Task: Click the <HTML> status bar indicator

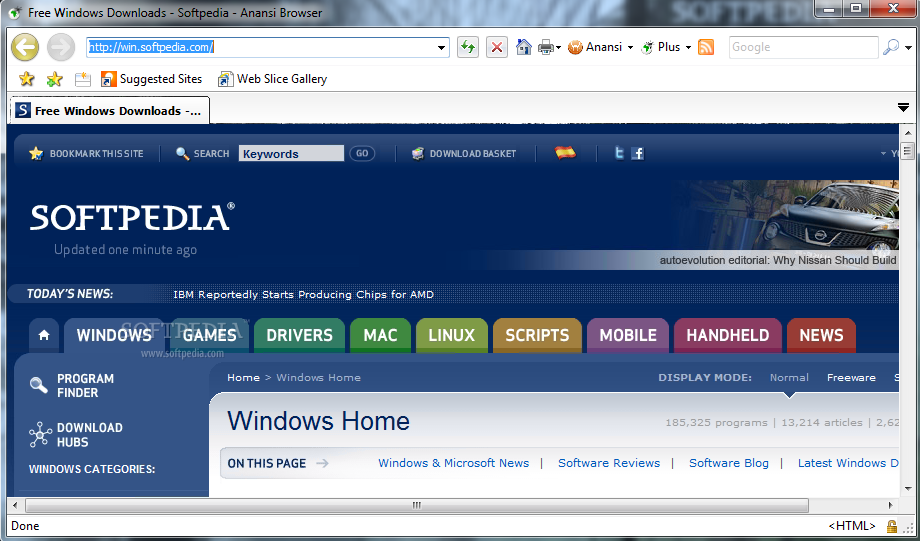Action: pyautogui.click(x=852, y=526)
